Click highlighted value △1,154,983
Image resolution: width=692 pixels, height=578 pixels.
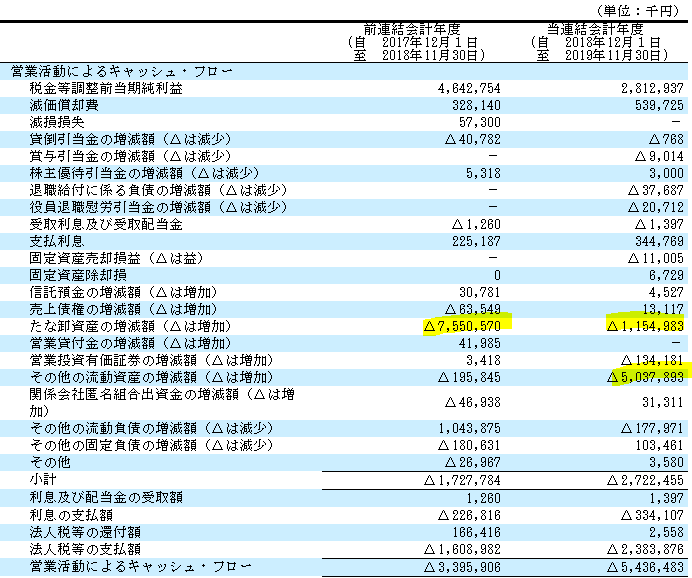645,326
